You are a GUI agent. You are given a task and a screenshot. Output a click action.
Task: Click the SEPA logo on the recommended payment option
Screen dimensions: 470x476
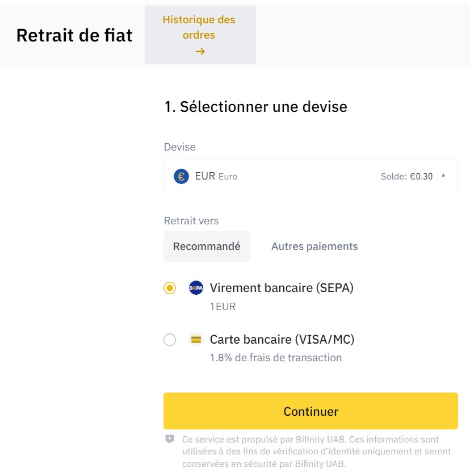(196, 288)
